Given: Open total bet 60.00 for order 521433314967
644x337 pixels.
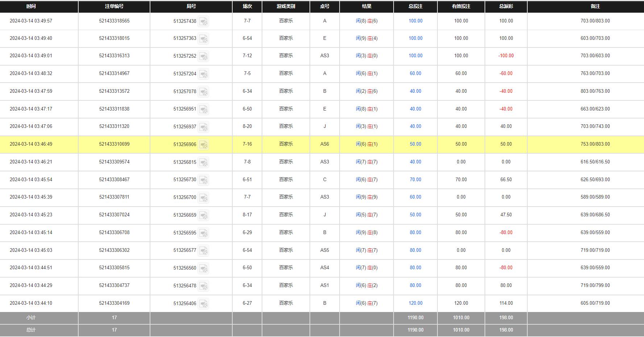Looking at the screenshot, I should pyautogui.click(x=415, y=73).
